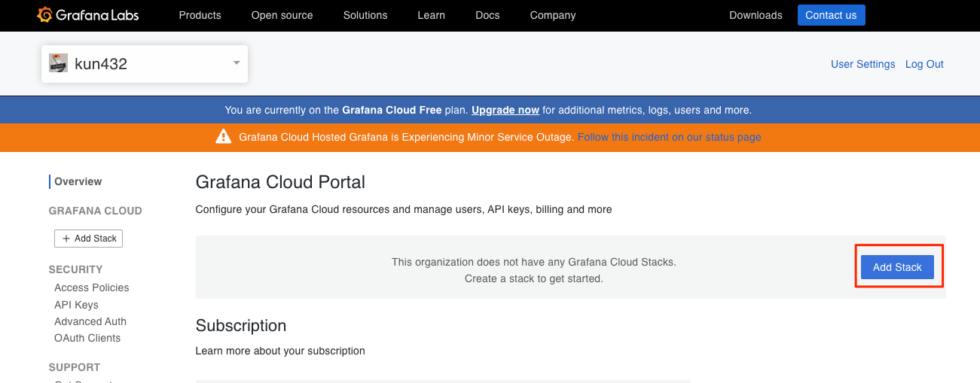Viewport: 980px width, 383px height.
Task: Open the Docs menu
Action: [487, 15]
